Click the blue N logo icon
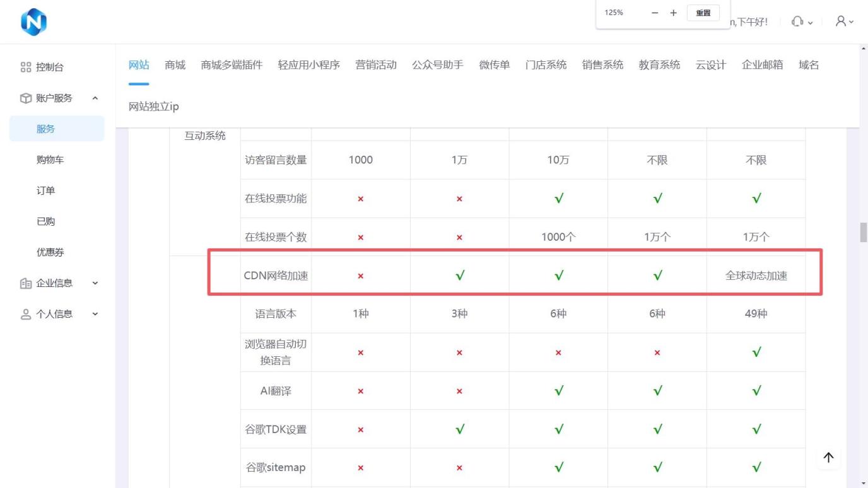The width and height of the screenshot is (868, 488). click(33, 22)
